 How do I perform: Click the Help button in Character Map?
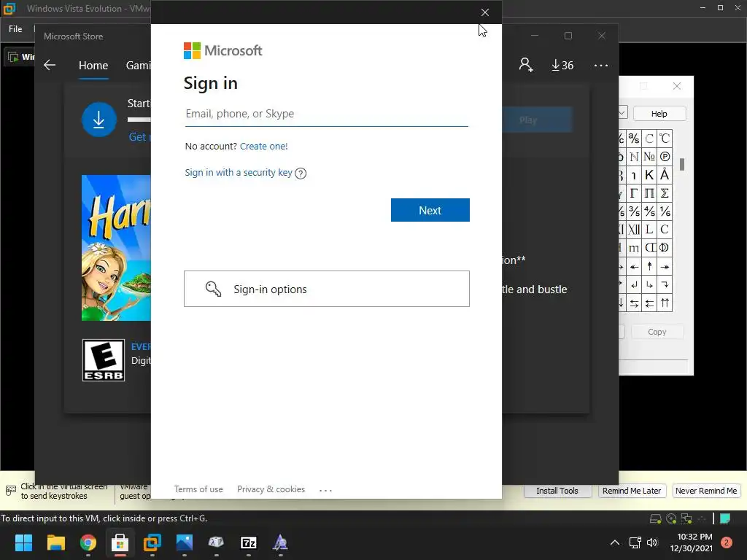pyautogui.click(x=659, y=113)
